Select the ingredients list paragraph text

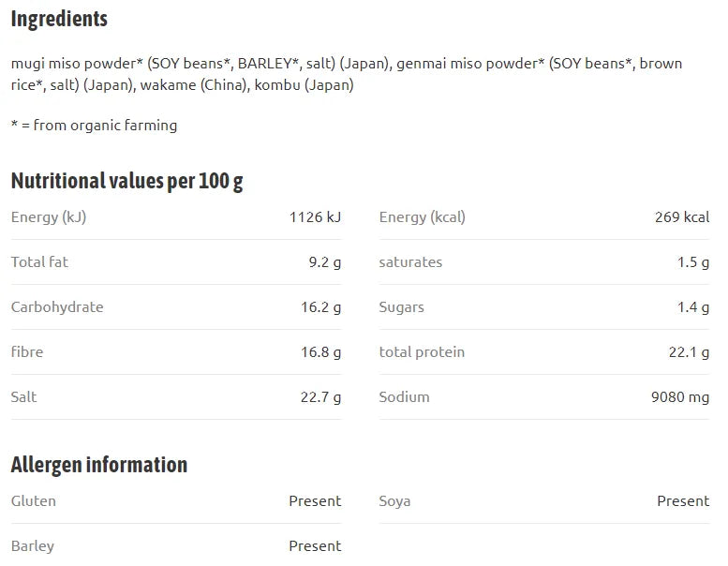[347, 74]
